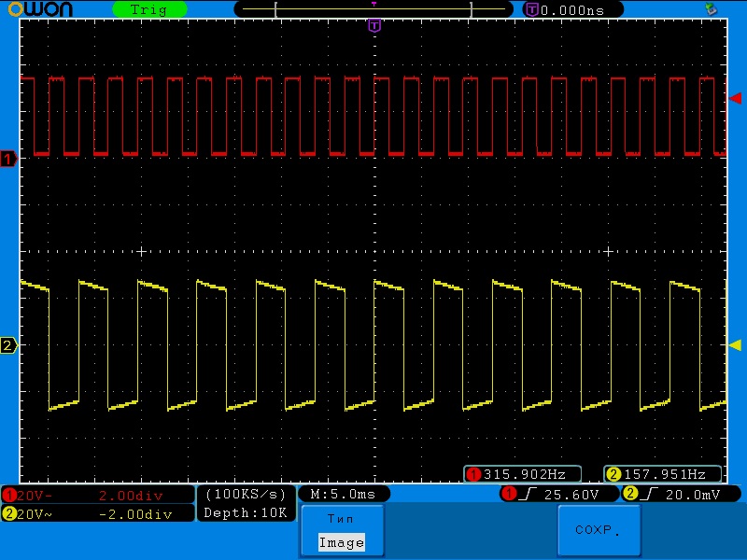
Task: Click the USB connection icon in top bar
Action: (x=712, y=9)
